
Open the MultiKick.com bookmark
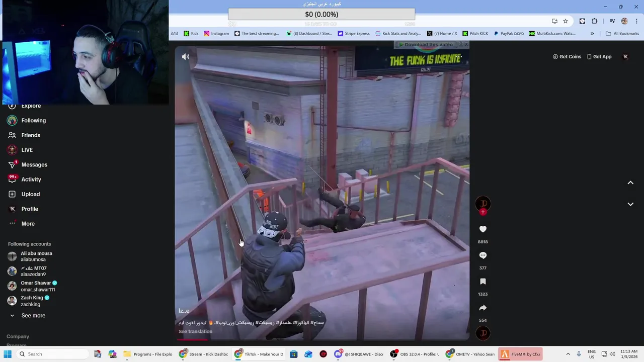[x=552, y=34]
